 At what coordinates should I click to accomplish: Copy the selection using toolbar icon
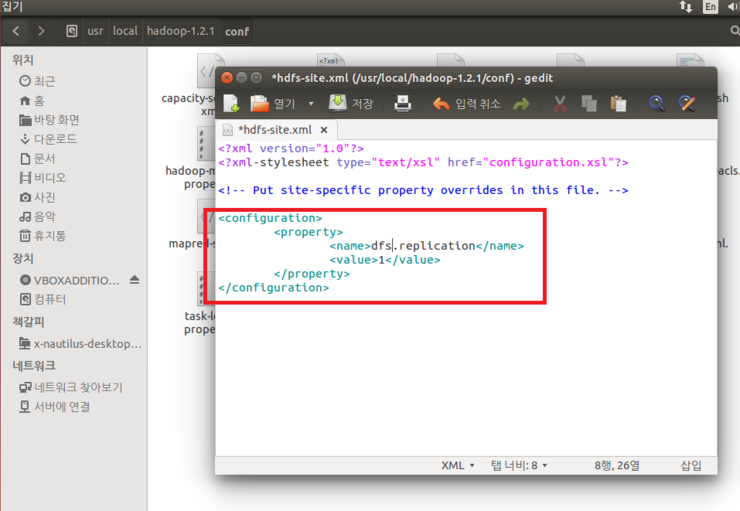tap(589, 103)
